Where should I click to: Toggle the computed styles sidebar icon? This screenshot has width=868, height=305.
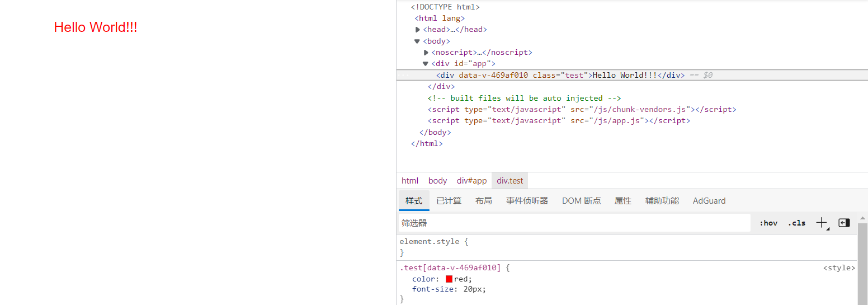click(x=844, y=223)
